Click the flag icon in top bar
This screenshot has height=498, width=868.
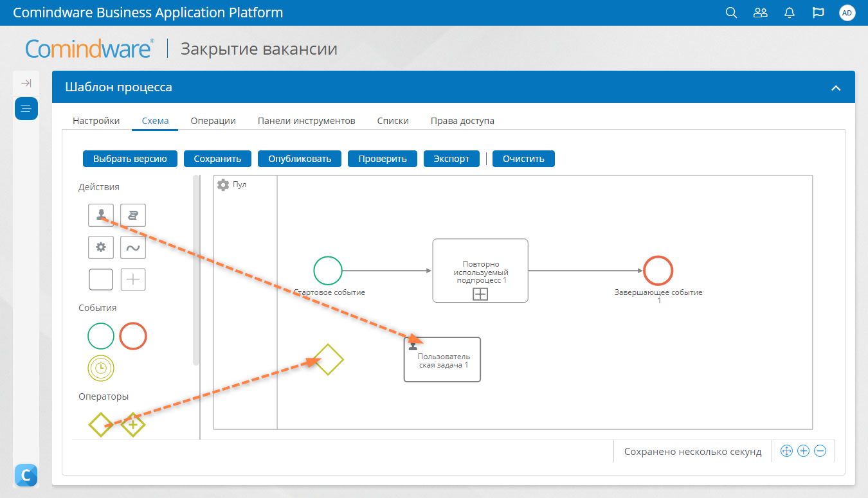click(818, 13)
